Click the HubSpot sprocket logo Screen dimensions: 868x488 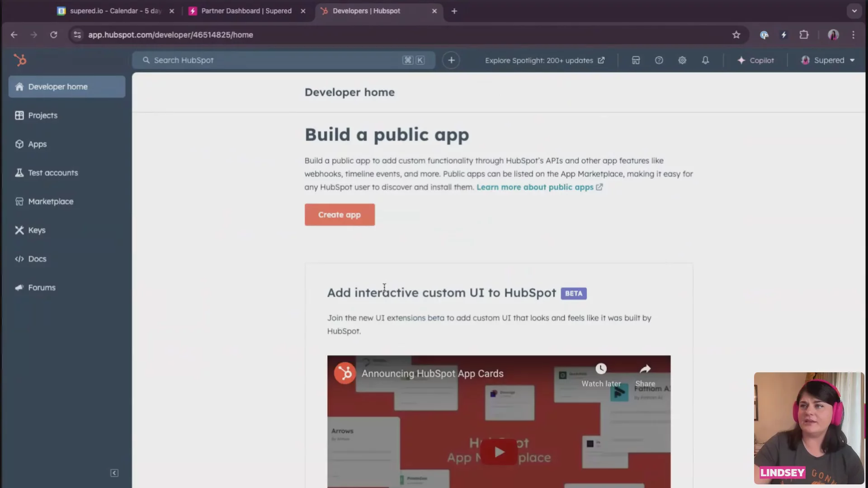[x=20, y=60]
